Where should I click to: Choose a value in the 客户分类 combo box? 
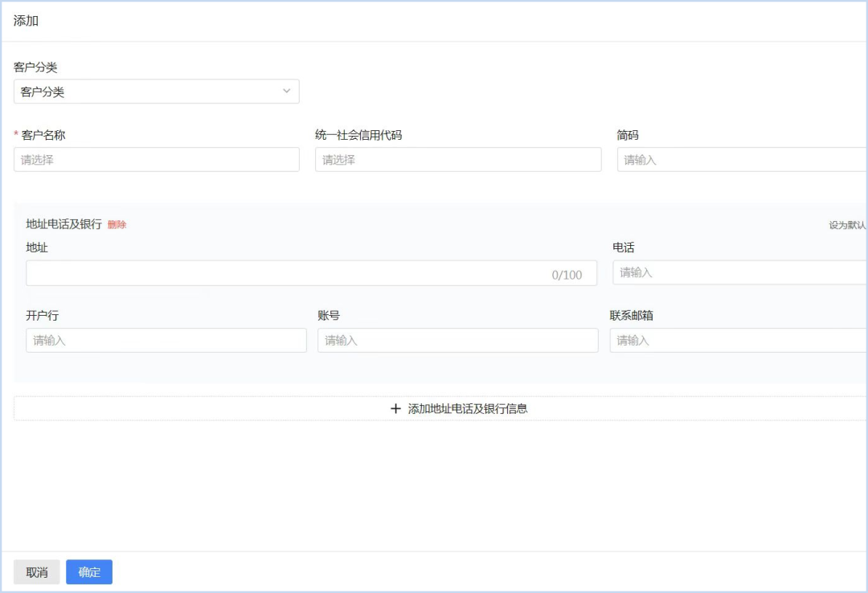157,91
